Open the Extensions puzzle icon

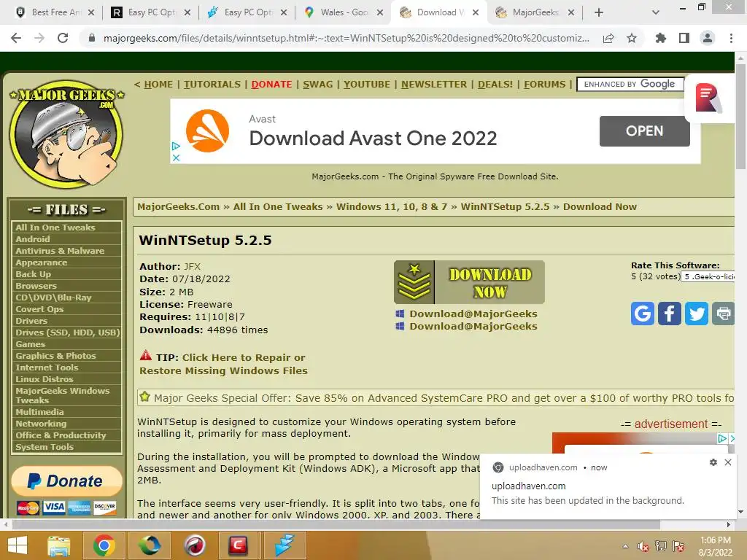click(661, 38)
